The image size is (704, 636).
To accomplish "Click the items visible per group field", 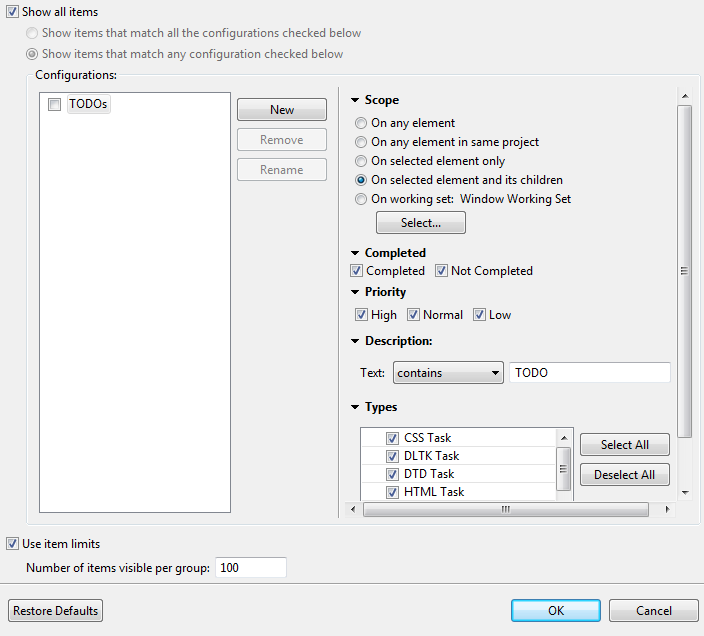I will tap(250, 568).
